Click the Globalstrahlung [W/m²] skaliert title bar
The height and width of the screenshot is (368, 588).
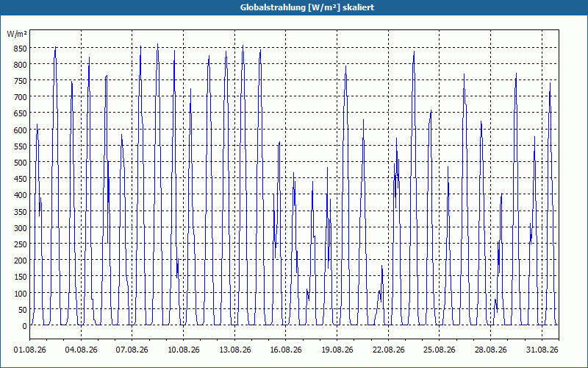coord(294,7)
